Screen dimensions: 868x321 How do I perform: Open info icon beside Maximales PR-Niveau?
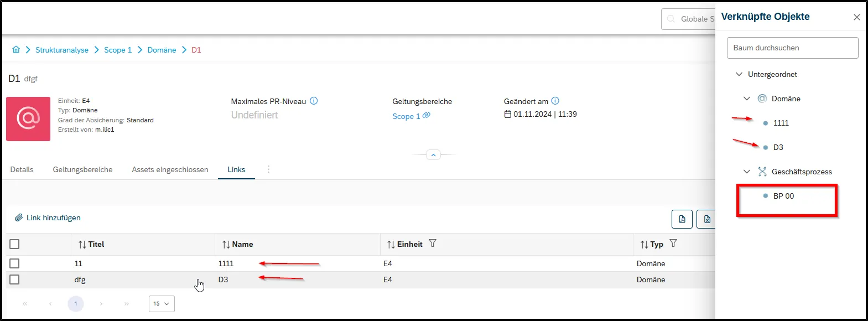314,101
